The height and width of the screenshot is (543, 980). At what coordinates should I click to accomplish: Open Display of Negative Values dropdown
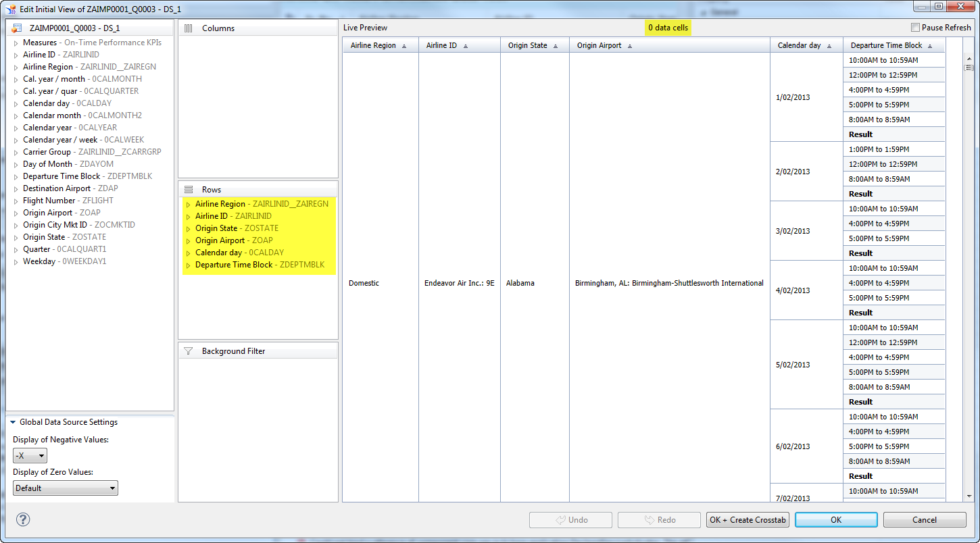tap(30, 456)
